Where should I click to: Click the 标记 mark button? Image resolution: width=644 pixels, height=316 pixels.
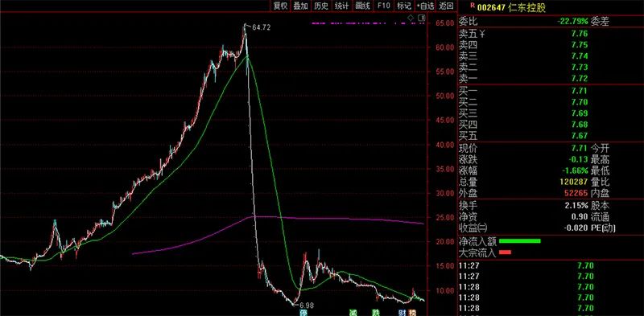[404, 6]
